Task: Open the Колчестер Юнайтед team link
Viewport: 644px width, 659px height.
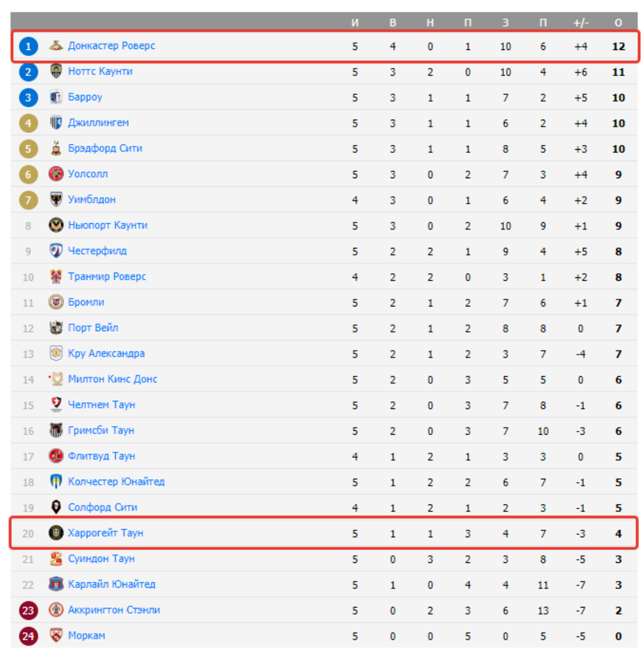Action: 116,482
